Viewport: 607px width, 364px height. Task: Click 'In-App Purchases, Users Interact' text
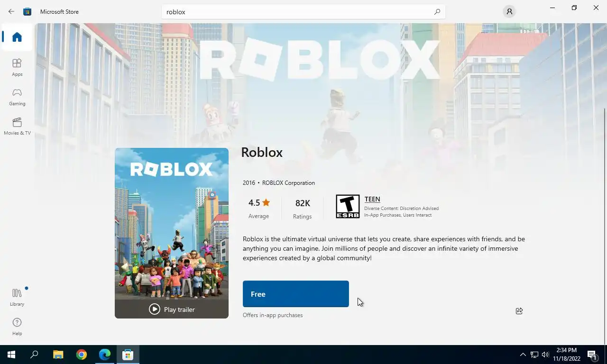click(398, 215)
